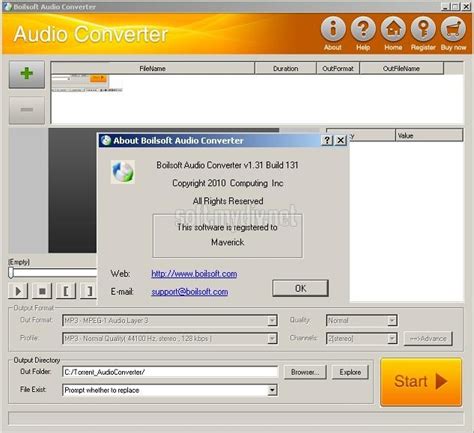Open the http://www.boilsoft.com link
The height and width of the screenshot is (433, 474).
coord(194,274)
